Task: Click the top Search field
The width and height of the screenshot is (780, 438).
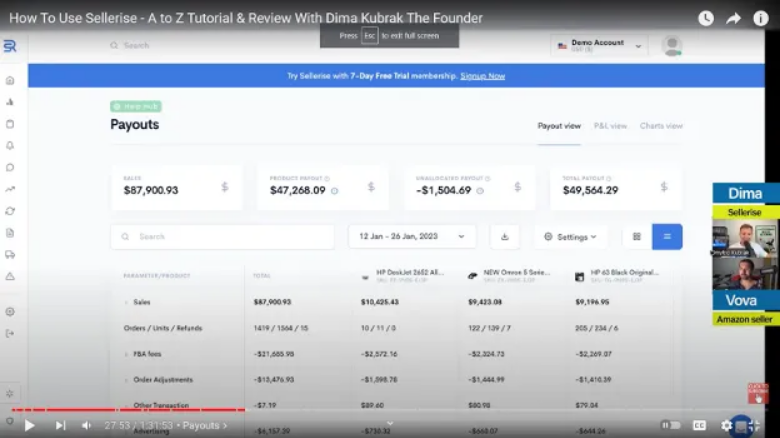Action: pos(136,45)
